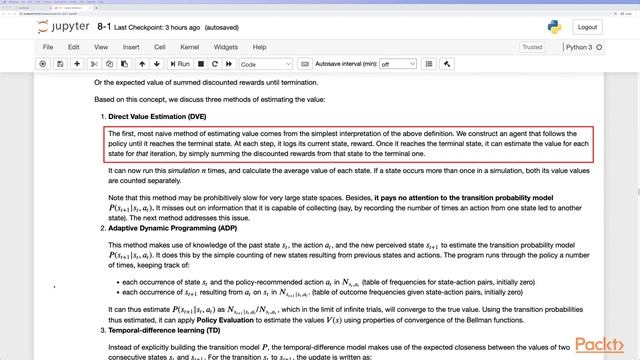
Task: Click heading Temporal-difference learning (TD)
Action: [164, 330]
